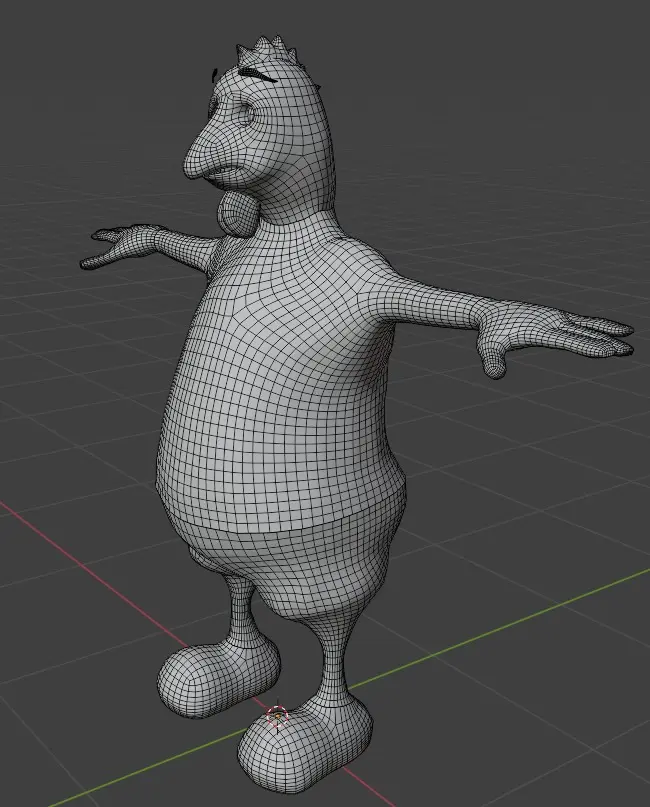The width and height of the screenshot is (650, 807).
Task: Select the black eyebrow object on the head
Action: tap(259, 76)
